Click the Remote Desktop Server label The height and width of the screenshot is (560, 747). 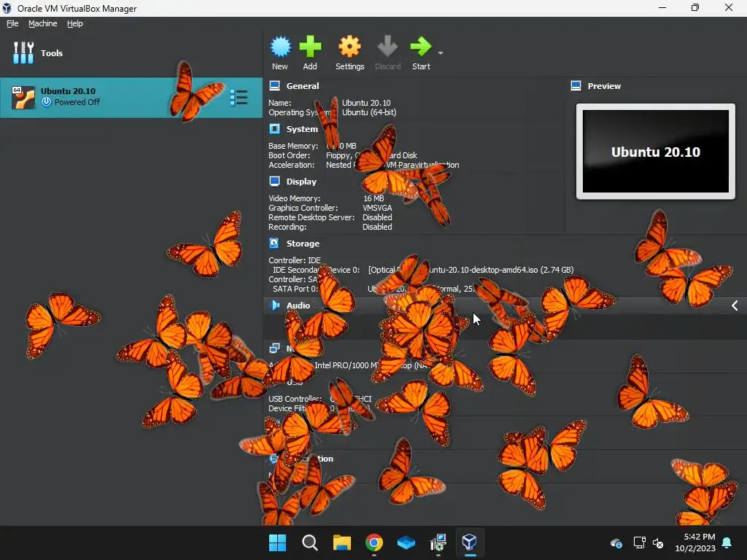(311, 217)
